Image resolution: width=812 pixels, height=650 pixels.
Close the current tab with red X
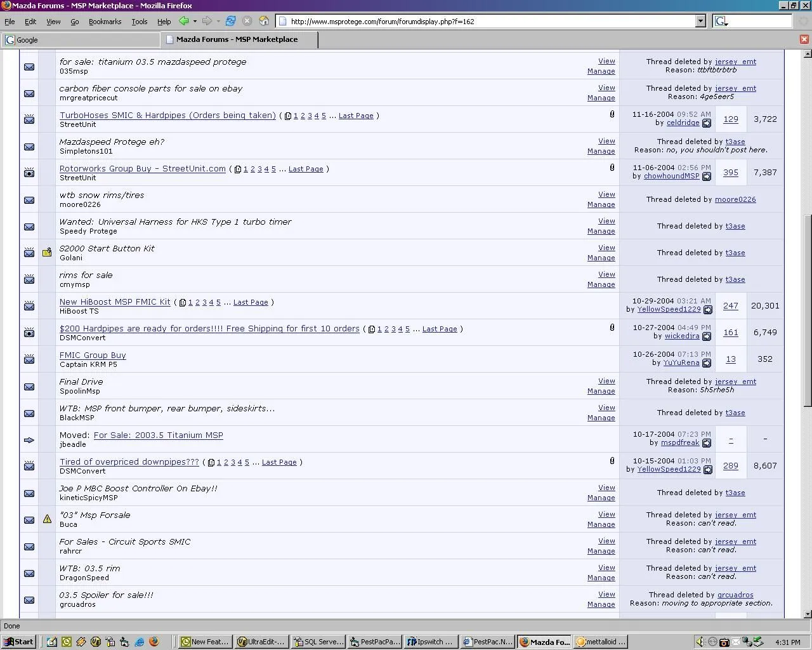tap(804, 39)
